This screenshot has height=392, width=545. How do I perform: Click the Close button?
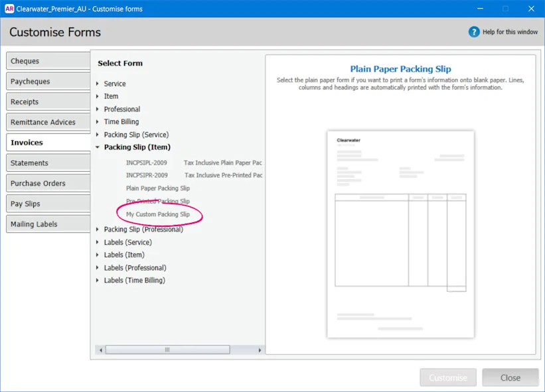click(510, 377)
